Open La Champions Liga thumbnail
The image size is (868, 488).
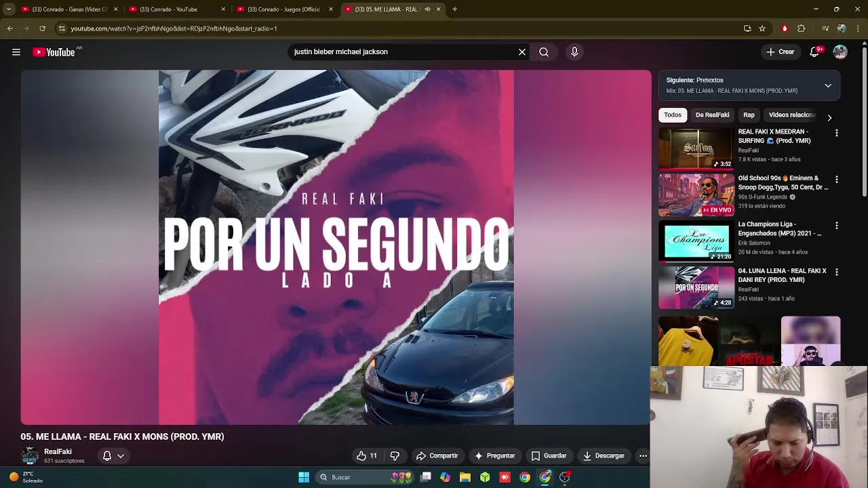pos(696,241)
